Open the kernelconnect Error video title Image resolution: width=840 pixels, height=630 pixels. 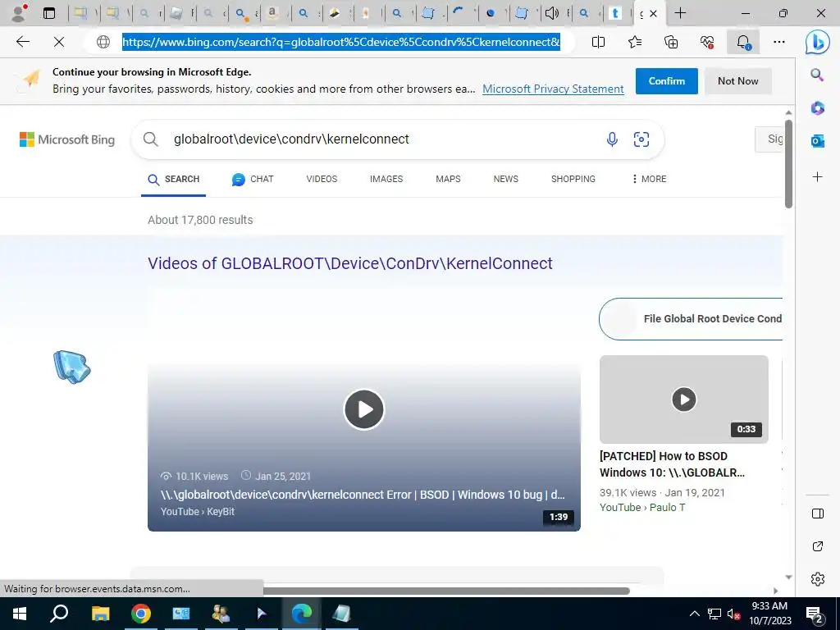363,495
